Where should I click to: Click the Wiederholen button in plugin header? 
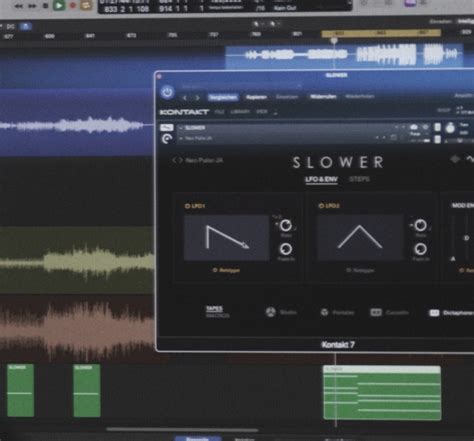pyautogui.click(x=360, y=96)
